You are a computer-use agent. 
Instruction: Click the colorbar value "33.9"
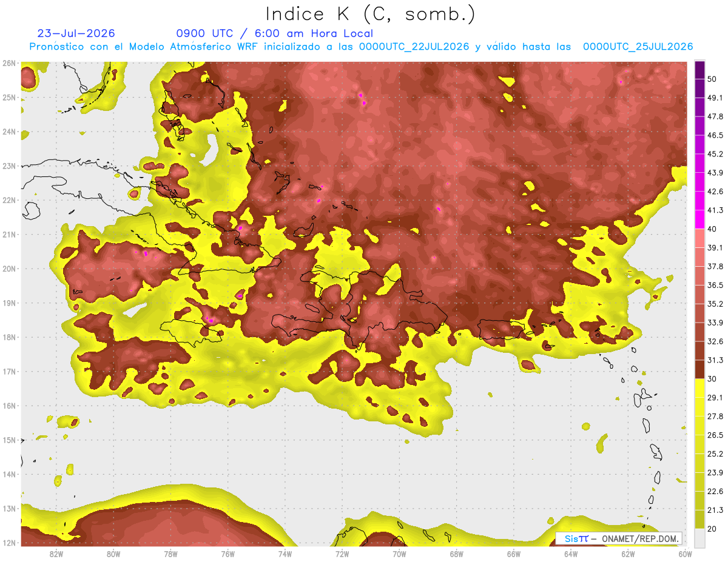click(x=715, y=323)
